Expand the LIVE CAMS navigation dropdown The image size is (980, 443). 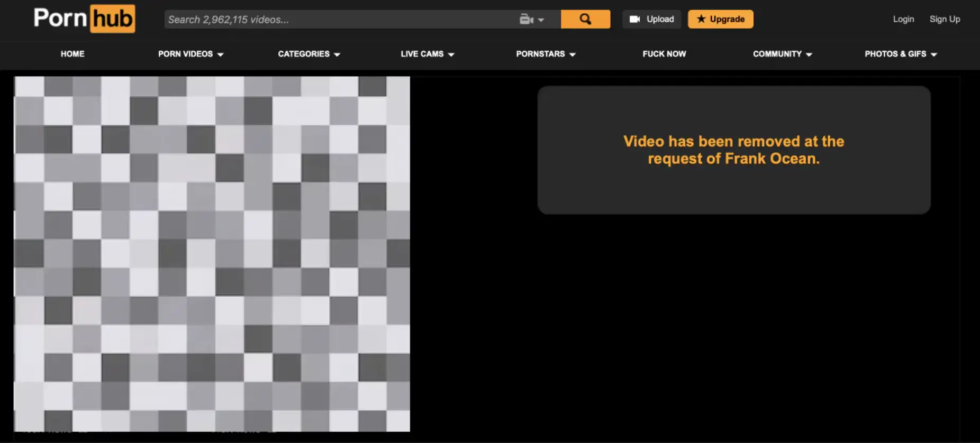coord(428,54)
